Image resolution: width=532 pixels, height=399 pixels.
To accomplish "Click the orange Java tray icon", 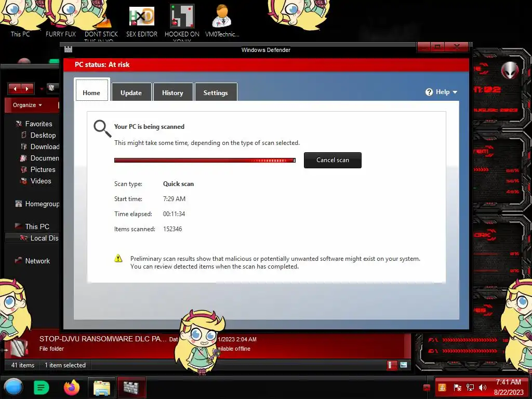I will click(x=442, y=387).
